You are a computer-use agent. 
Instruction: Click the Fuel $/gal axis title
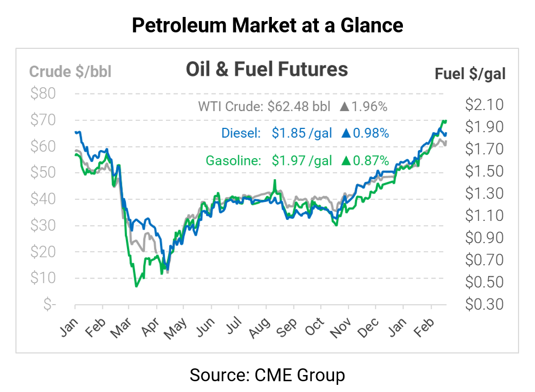(470, 74)
